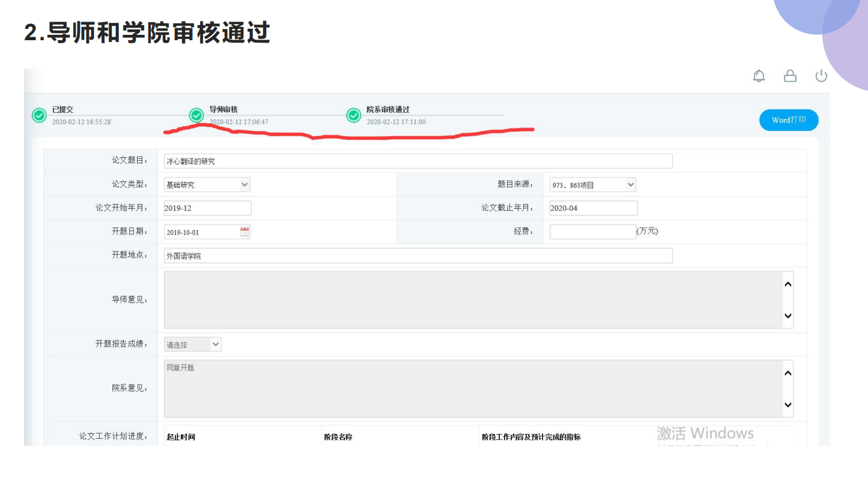Expand the 题目来源 dropdown showing 973、863项目
Viewport: 868px width, 488px height.
click(592, 185)
